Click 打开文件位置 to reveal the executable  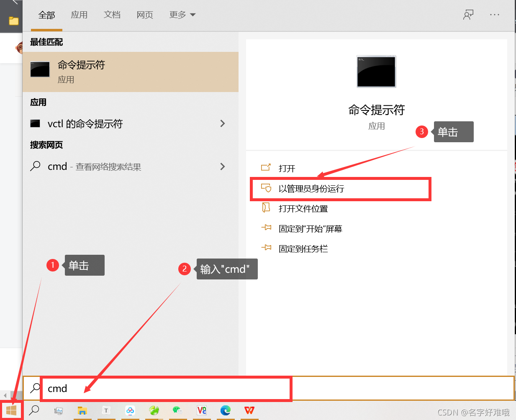pos(303,208)
